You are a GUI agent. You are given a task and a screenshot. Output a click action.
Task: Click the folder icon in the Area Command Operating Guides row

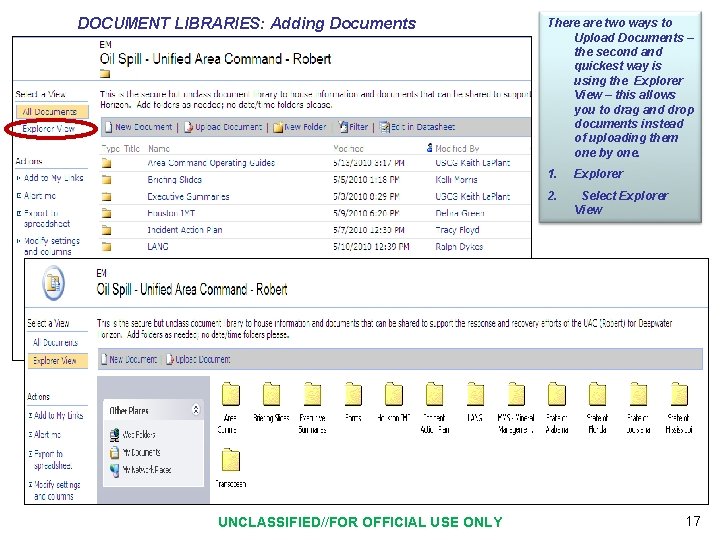107,163
